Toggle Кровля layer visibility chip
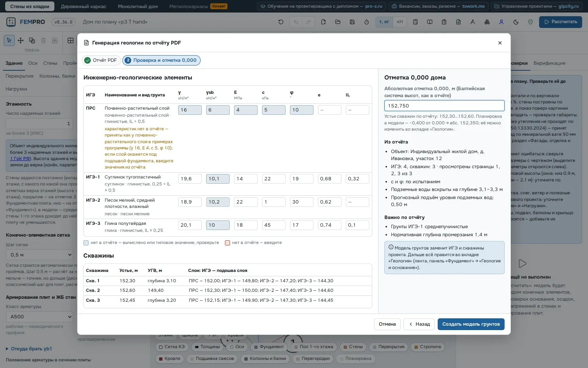 coord(169,358)
